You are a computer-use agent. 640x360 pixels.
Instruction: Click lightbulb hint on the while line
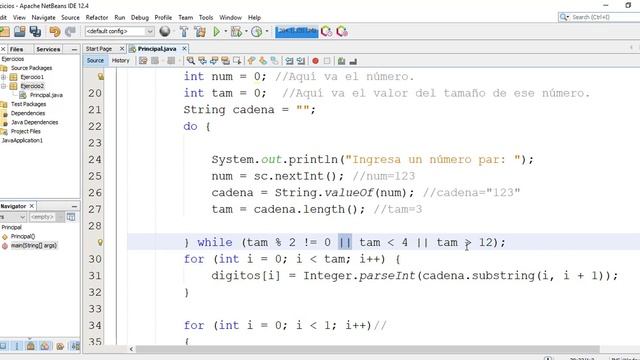(x=100, y=242)
